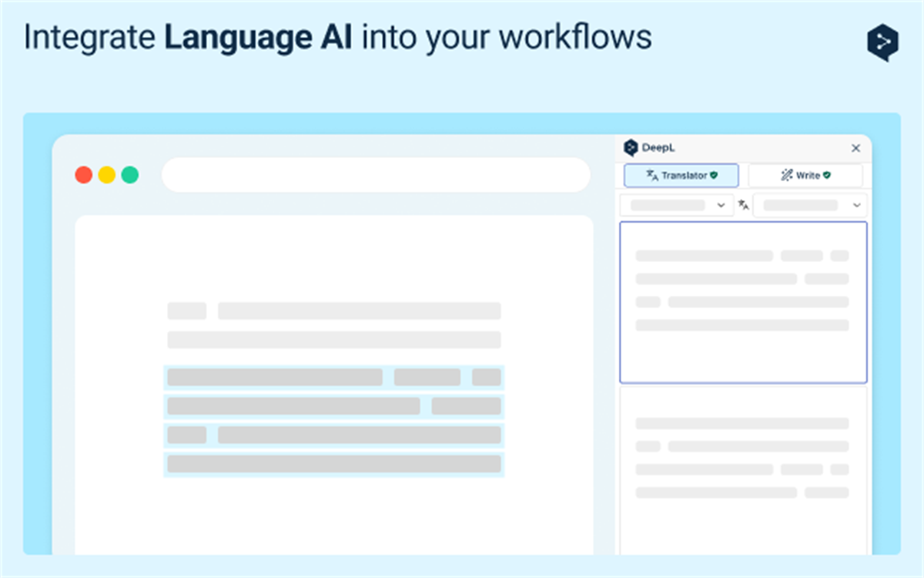Toggle the yellow traffic light button

click(x=106, y=175)
